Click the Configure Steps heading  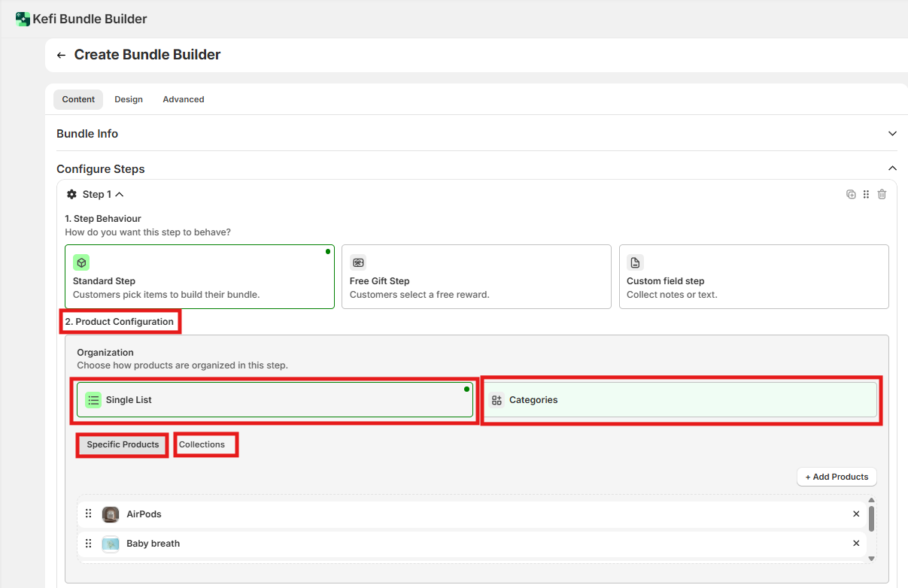(101, 169)
